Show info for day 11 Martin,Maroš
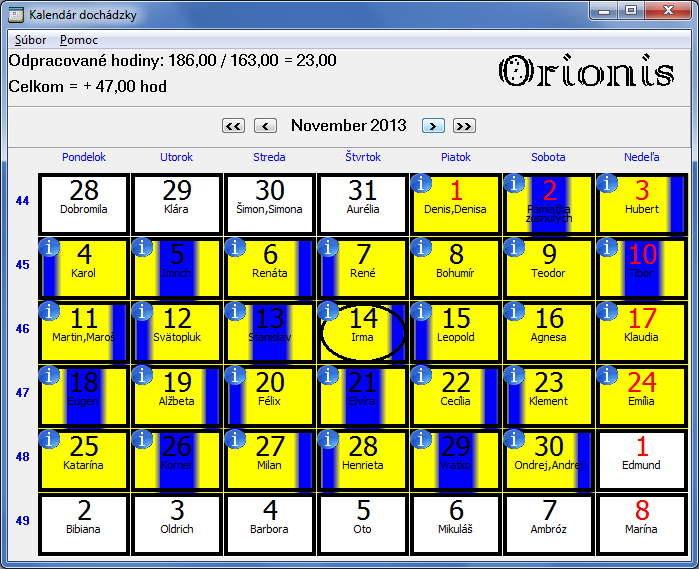 (x=49, y=311)
